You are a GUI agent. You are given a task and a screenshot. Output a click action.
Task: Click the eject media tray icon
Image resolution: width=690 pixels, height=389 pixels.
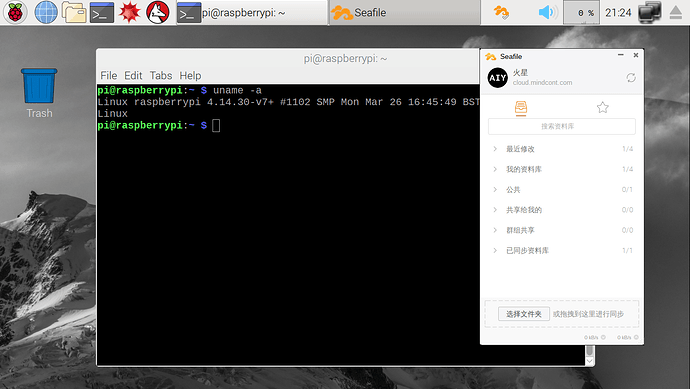[x=675, y=12]
